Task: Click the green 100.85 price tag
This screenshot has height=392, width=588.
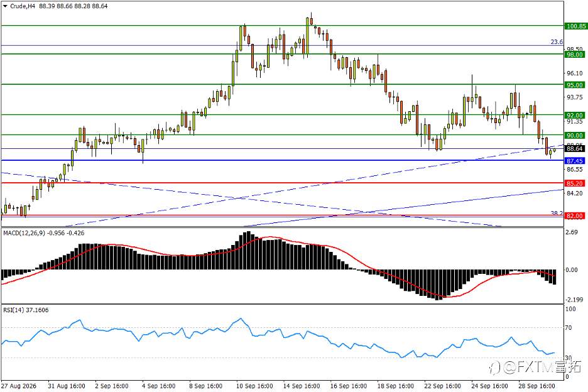Action: click(575, 26)
